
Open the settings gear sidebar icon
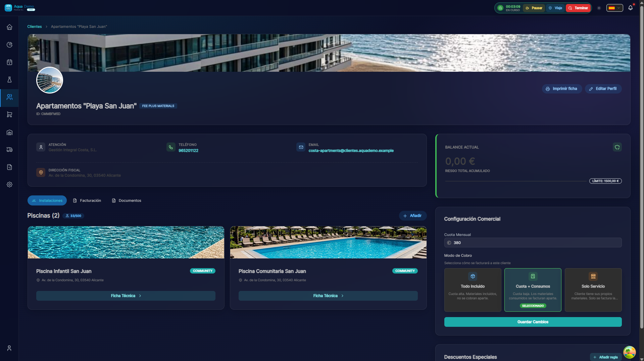click(9, 184)
